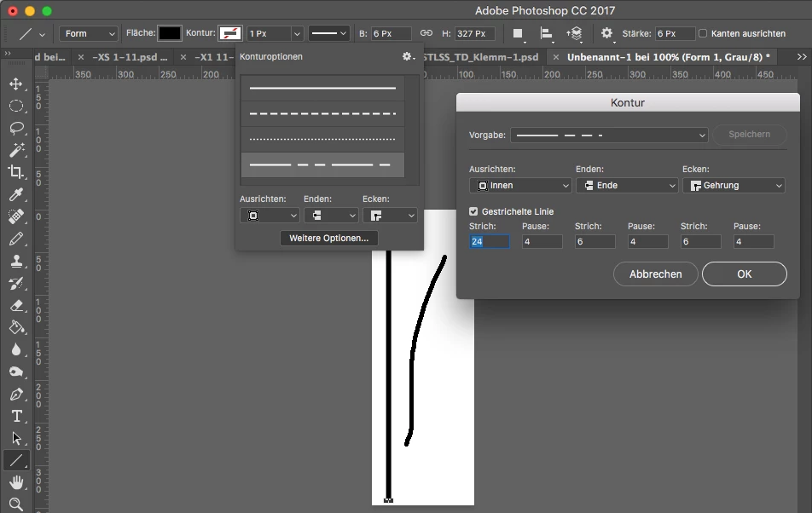Select the Crop tool

click(16, 172)
